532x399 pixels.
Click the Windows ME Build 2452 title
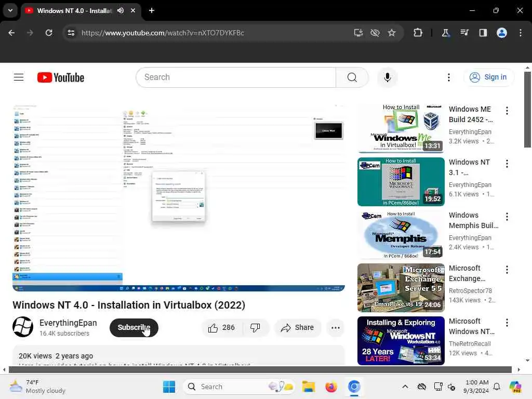(x=471, y=114)
